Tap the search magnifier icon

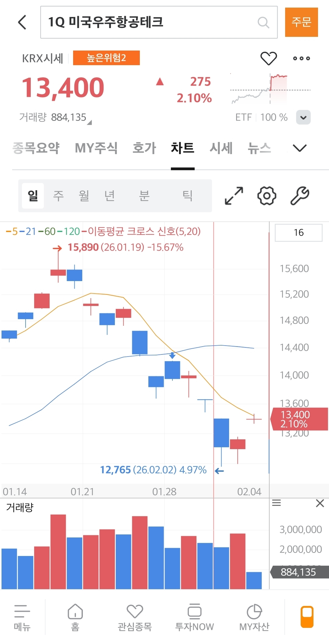coord(263,22)
